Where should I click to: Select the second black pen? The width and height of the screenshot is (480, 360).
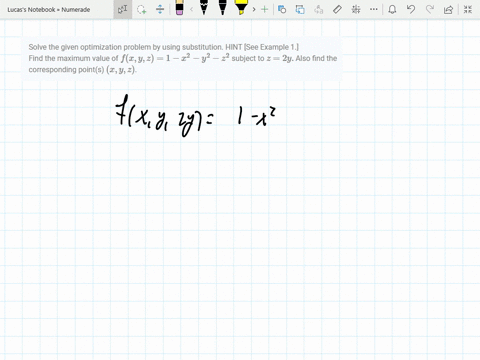(223, 8)
